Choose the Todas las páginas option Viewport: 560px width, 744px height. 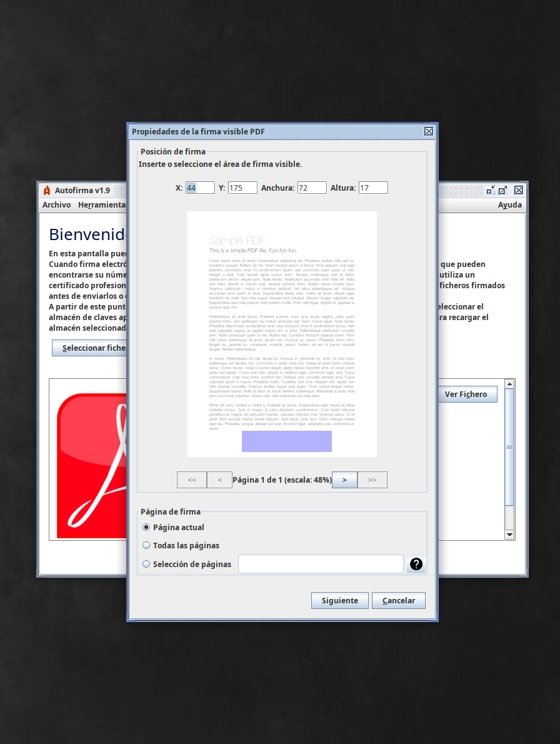pos(146,545)
